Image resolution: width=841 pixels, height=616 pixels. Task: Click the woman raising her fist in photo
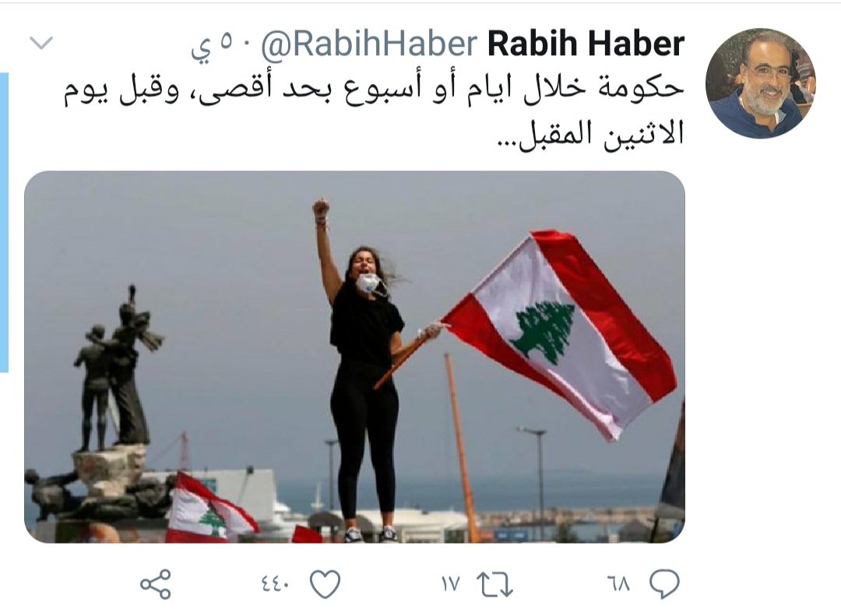[x=364, y=370]
